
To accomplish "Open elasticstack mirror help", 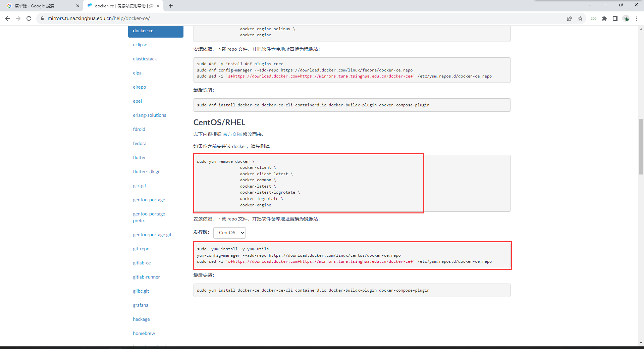I will pos(145,59).
